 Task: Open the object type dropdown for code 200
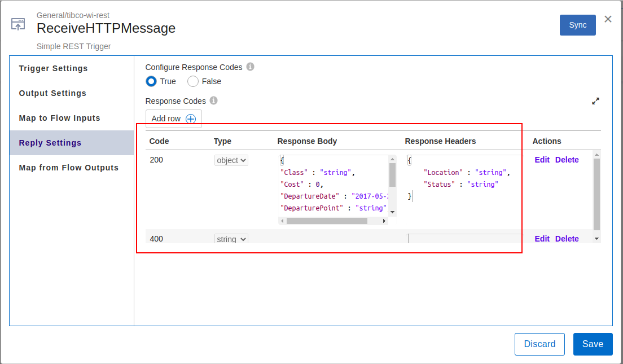[x=231, y=160]
